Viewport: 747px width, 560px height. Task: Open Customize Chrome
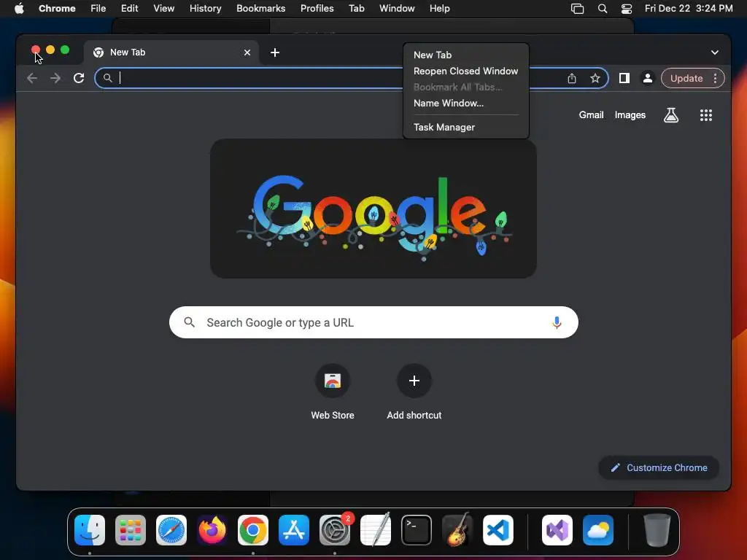click(x=659, y=467)
